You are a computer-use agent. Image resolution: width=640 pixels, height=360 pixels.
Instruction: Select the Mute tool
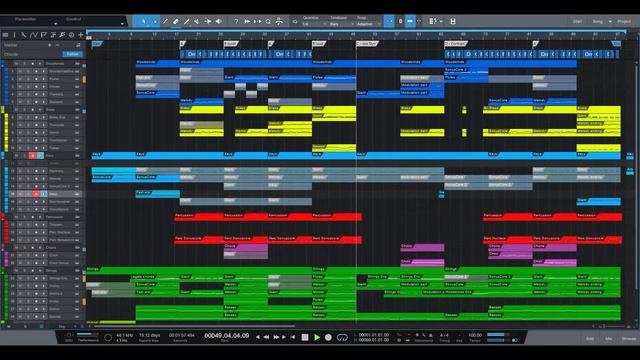[197, 21]
